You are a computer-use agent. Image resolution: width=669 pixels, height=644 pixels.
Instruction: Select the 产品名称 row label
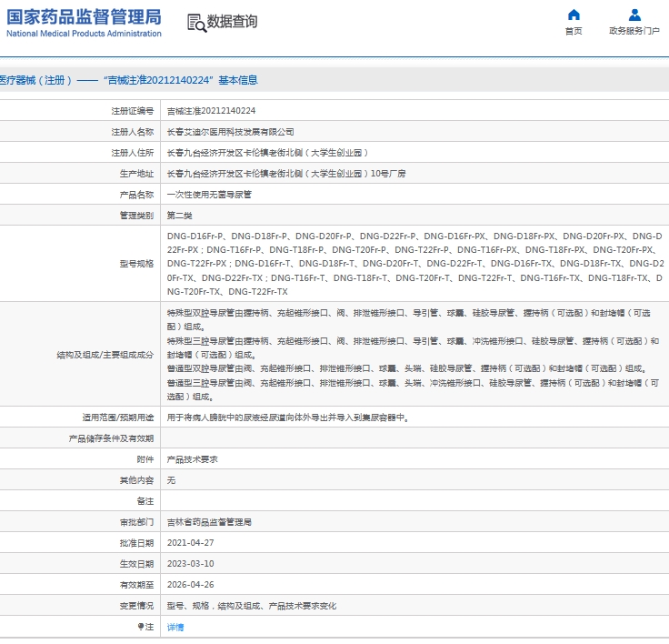pos(136,195)
